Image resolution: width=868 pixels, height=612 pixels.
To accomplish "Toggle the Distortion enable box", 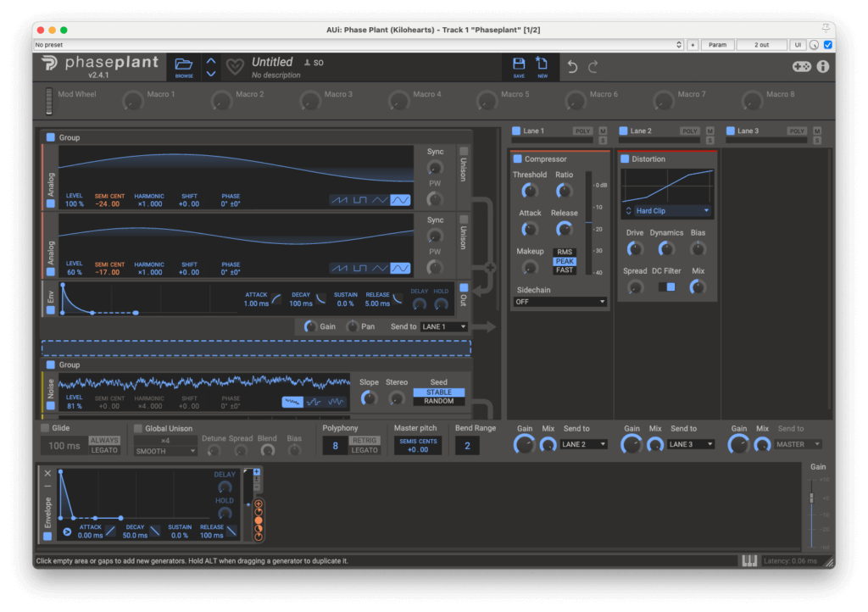I will tap(625, 159).
